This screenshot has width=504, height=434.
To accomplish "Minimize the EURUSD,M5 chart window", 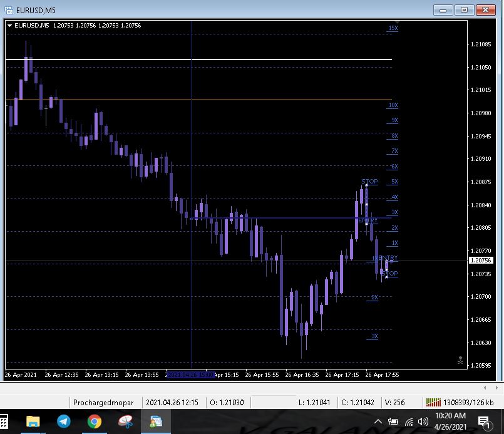I will coord(443,10).
